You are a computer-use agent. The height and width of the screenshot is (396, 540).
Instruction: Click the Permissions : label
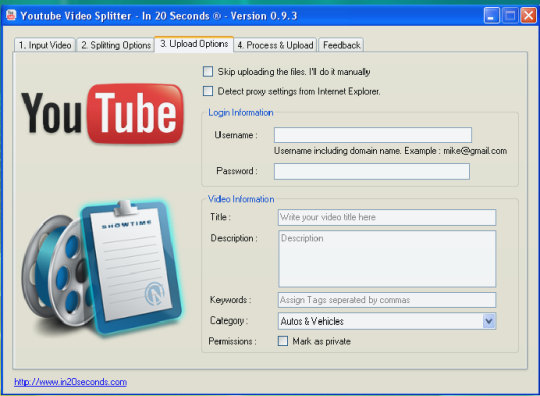point(232,341)
